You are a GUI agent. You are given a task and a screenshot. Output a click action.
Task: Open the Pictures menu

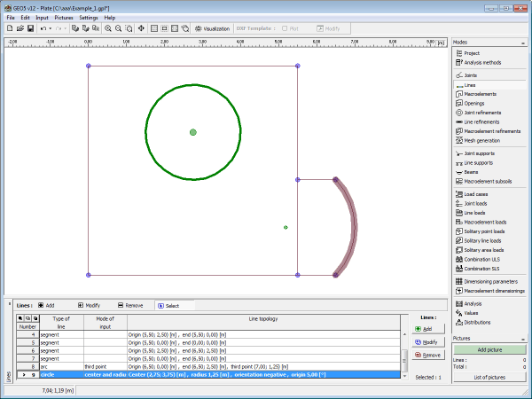[x=64, y=17]
